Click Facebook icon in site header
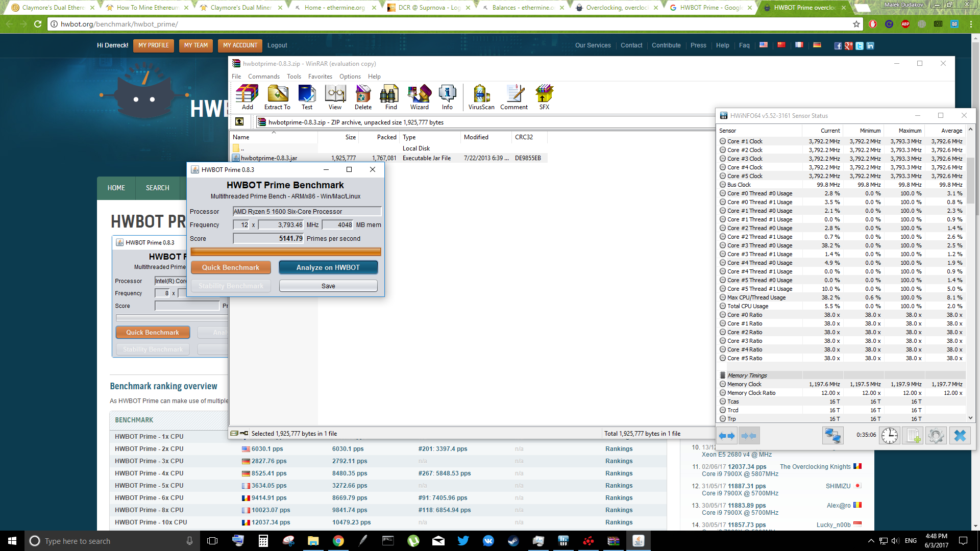Viewport: 980px width, 551px height. pos(838,46)
